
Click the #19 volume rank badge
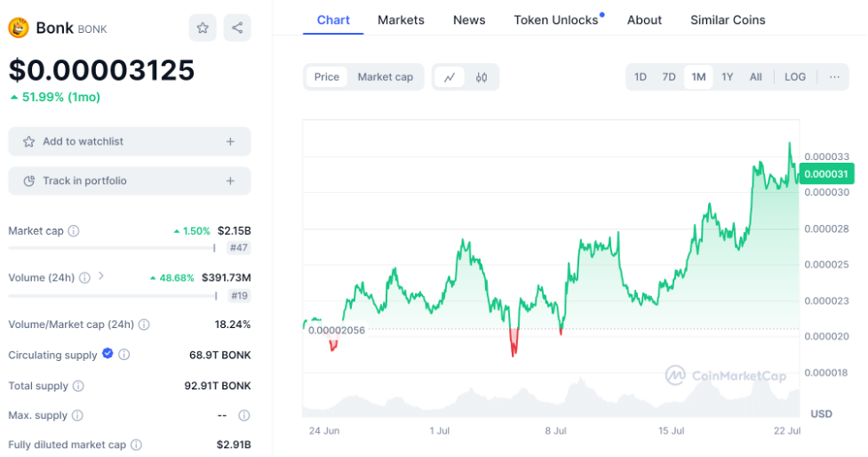[x=239, y=296]
